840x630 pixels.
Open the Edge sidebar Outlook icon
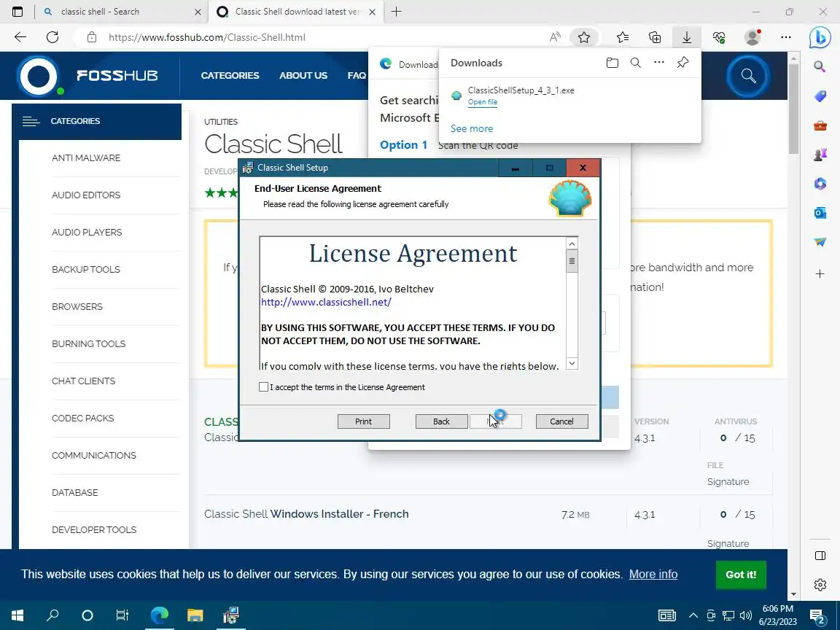[x=820, y=213]
